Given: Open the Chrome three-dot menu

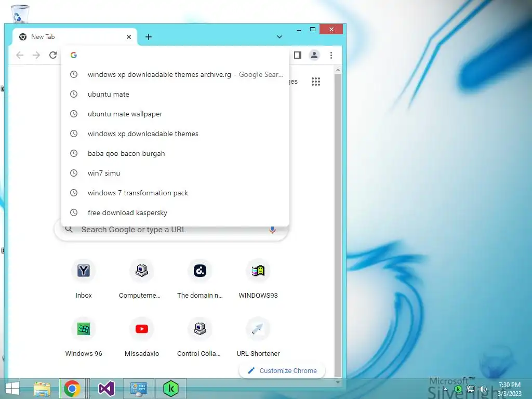Looking at the screenshot, I should [331, 55].
